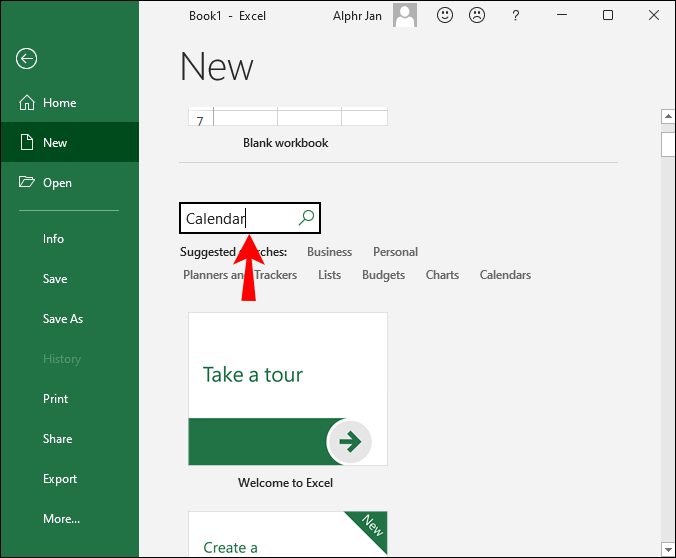Image resolution: width=676 pixels, height=558 pixels.
Task: Click the Alphr Jan account name
Action: 357,16
